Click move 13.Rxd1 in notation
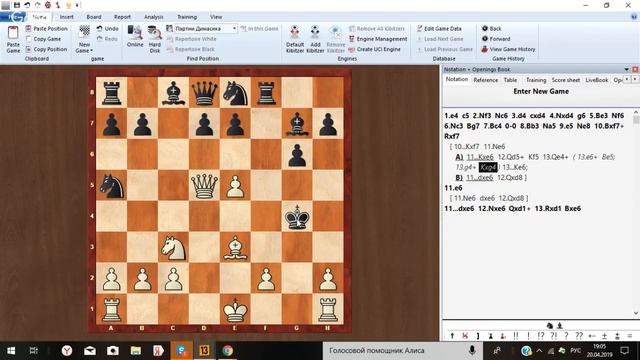This screenshot has width=640, height=360. 548,208
